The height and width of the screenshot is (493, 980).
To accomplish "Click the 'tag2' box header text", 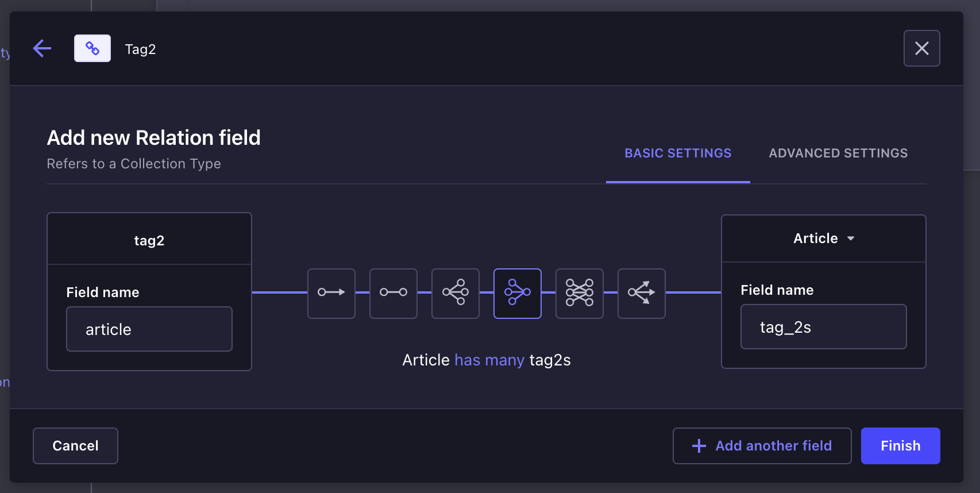I will click(149, 241).
